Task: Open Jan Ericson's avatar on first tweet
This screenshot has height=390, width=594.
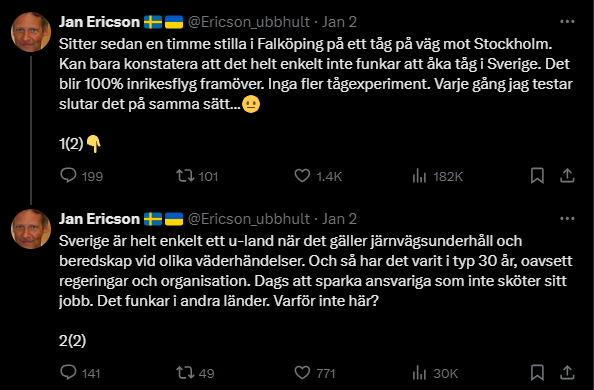Action: coord(31,32)
